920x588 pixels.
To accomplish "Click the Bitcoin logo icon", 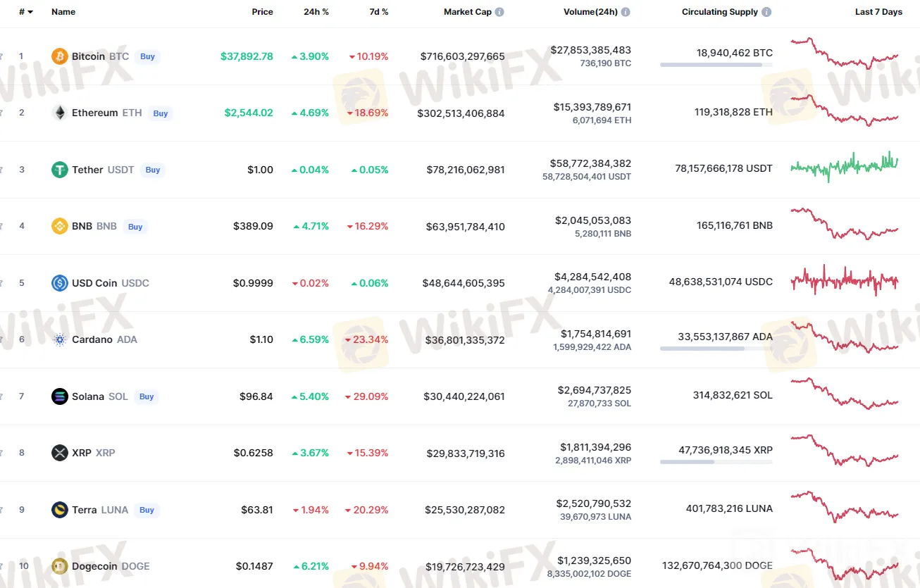I will pos(60,56).
